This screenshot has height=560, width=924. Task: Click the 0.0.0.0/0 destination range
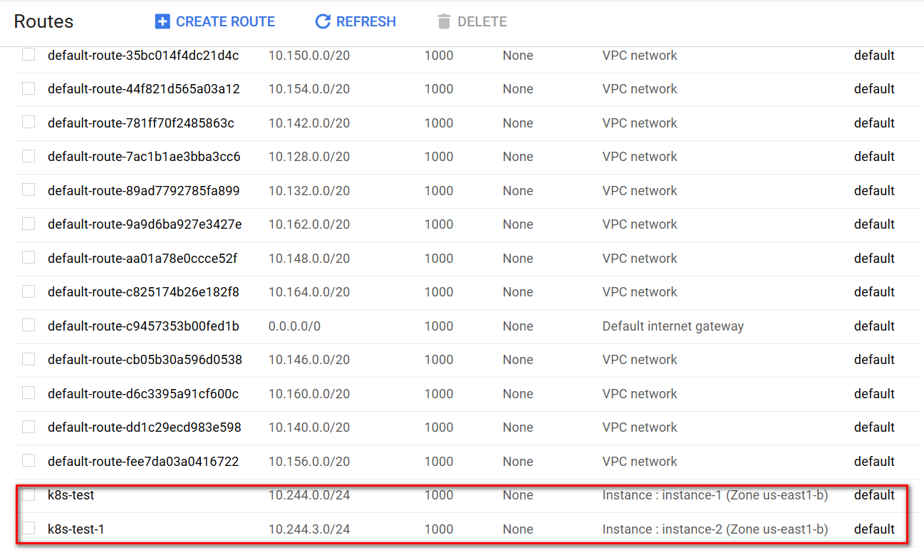pyautogui.click(x=294, y=326)
